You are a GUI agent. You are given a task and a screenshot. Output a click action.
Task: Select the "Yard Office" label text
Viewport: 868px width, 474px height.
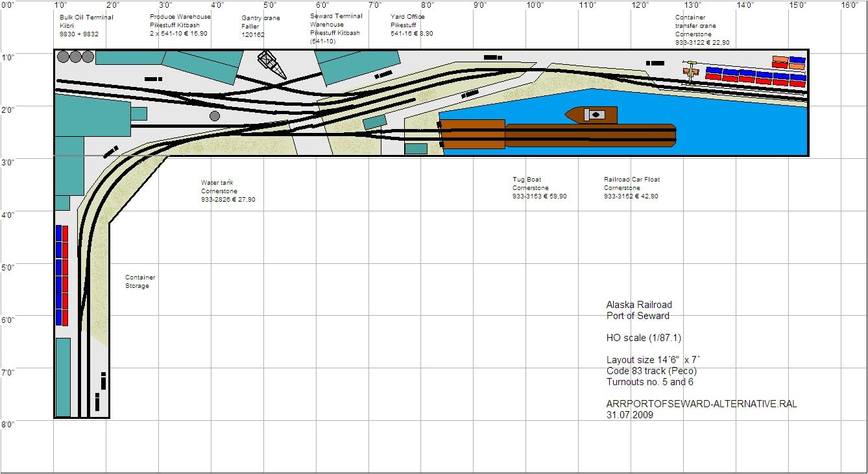point(407,17)
